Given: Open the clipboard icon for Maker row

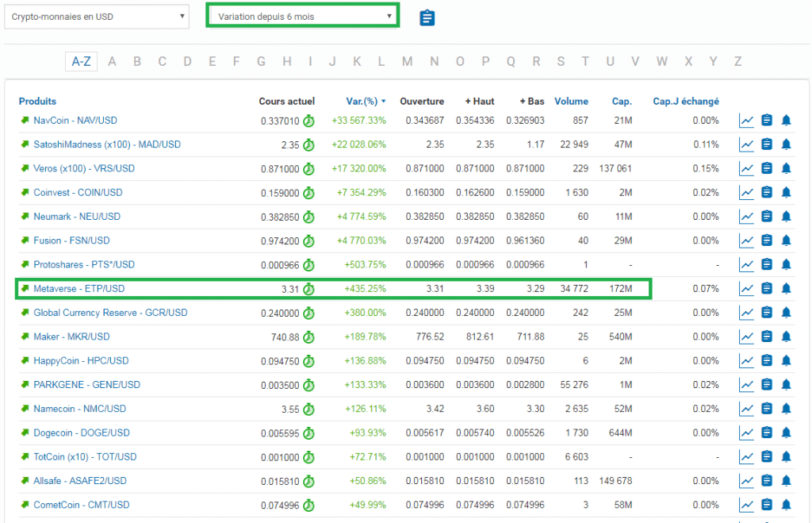Looking at the screenshot, I should point(767,336).
